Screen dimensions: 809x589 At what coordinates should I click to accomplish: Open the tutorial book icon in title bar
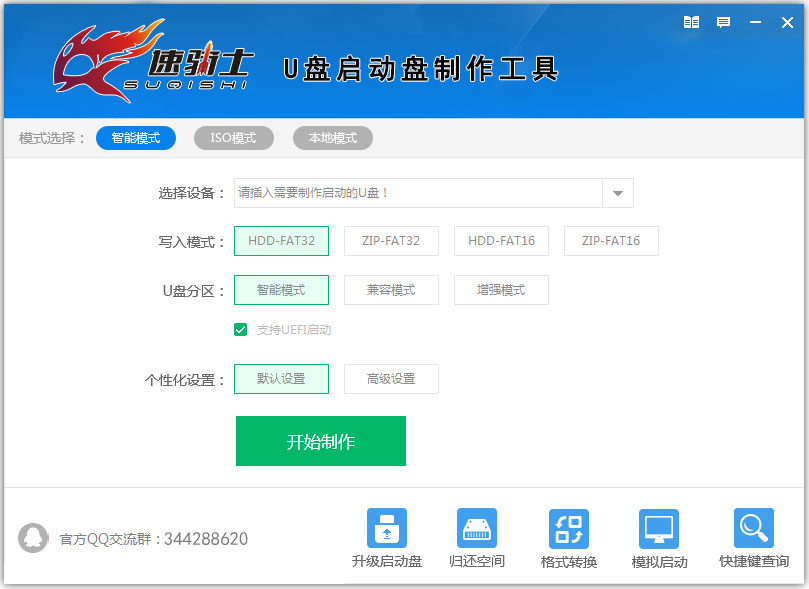coord(690,21)
